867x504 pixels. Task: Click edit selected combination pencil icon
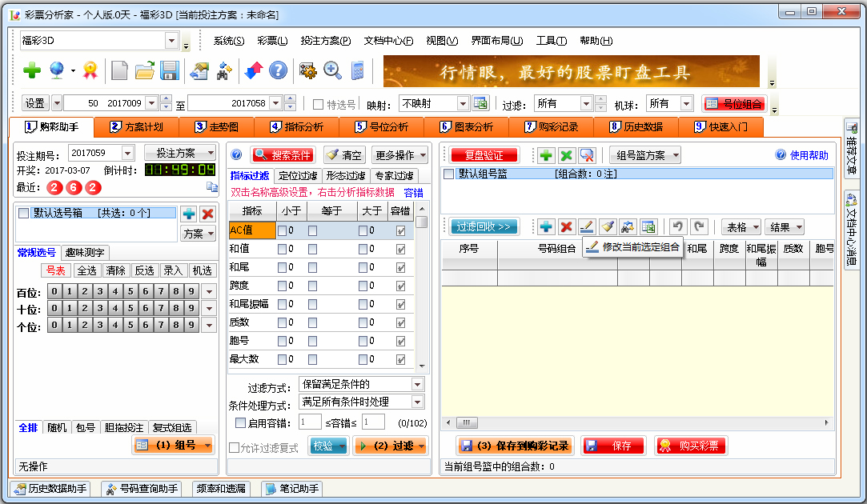pyautogui.click(x=587, y=226)
